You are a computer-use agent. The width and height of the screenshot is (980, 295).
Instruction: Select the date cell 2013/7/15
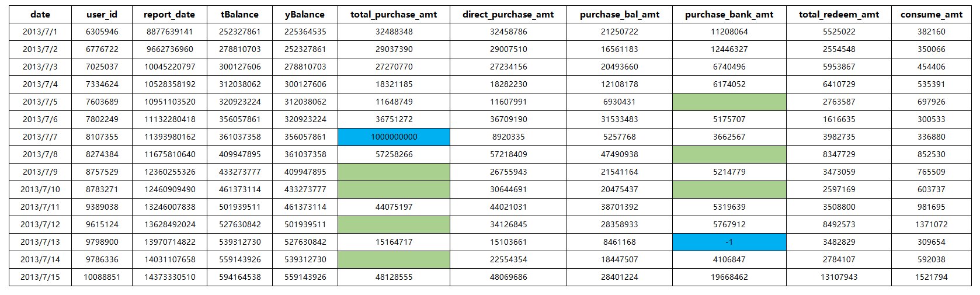pyautogui.click(x=40, y=277)
